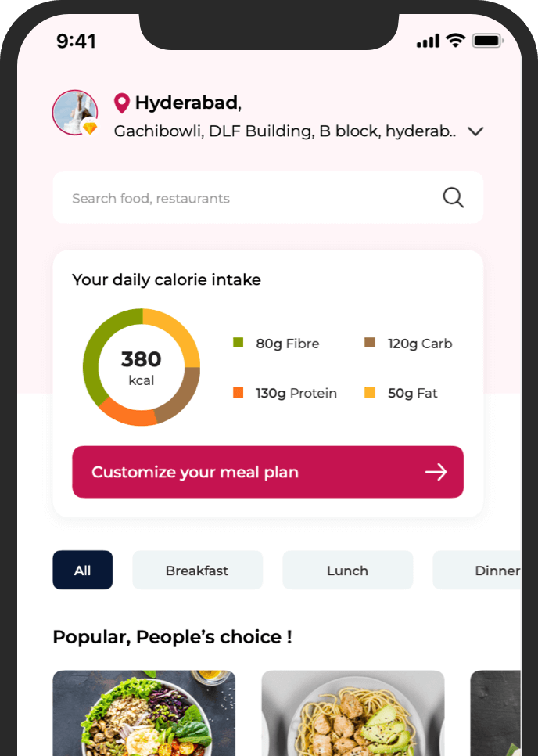Switch to the Breakfast tab
Viewport: 538px width, 756px height.
click(x=197, y=570)
